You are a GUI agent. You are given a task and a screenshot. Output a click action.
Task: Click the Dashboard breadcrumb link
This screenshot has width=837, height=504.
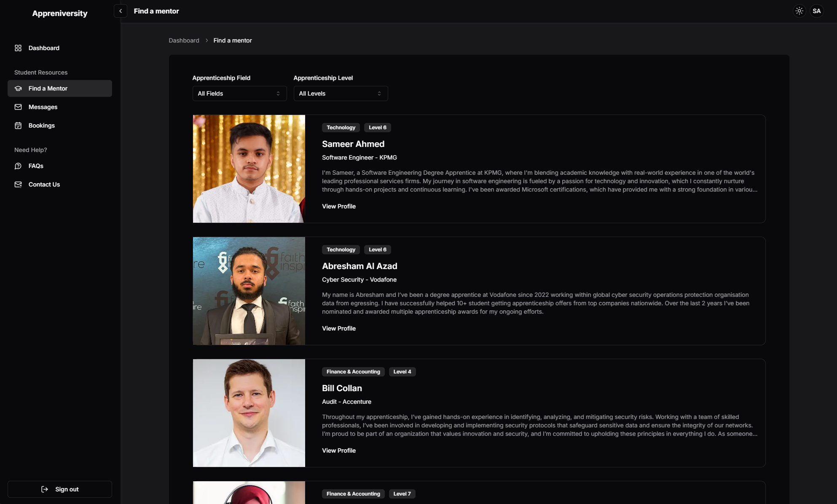coord(184,40)
